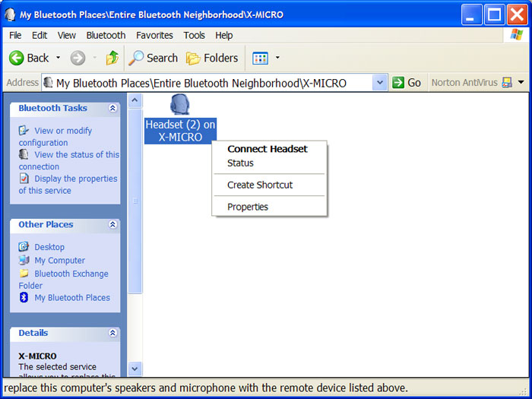Click the sidebar scrollbar down arrow
Image resolution: width=532 pixels, height=399 pixels.
(x=135, y=369)
